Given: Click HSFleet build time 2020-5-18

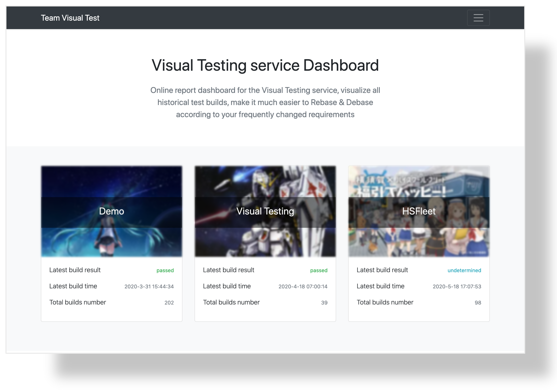Looking at the screenshot, I should [x=457, y=286].
